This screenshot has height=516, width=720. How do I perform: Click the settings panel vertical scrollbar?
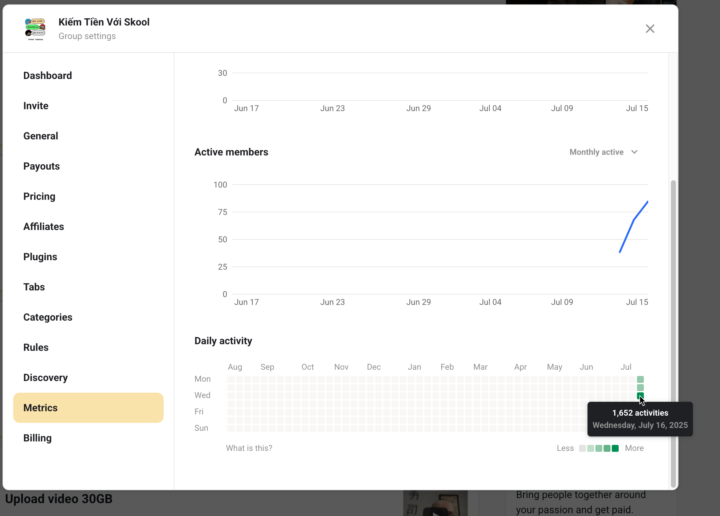tap(673, 330)
